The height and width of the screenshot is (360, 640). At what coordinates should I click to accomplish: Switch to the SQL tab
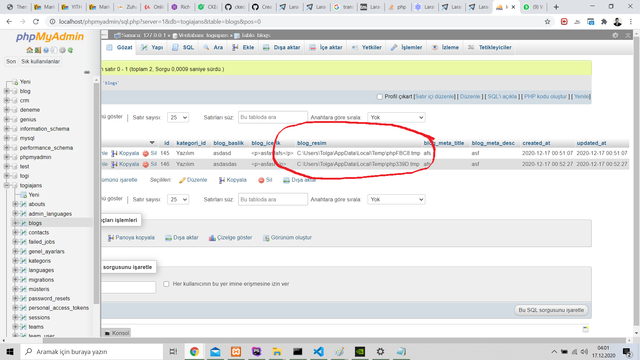183,47
